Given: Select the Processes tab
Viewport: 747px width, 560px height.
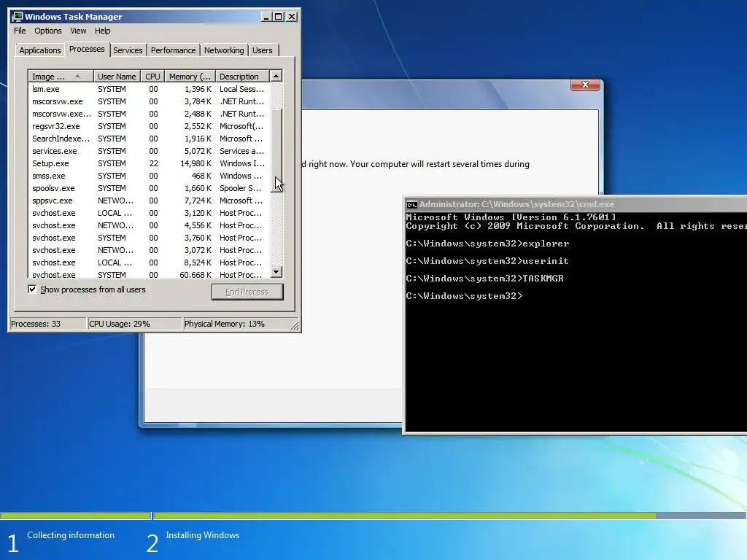Looking at the screenshot, I should 87,49.
